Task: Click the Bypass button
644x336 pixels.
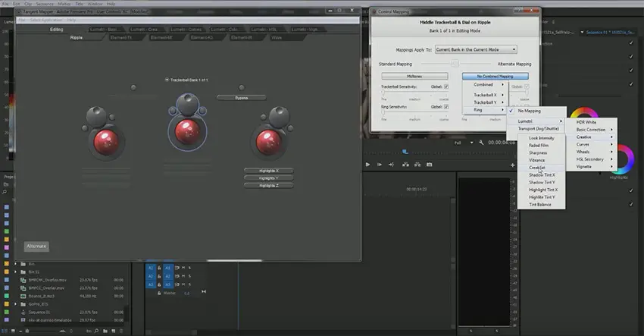Action: point(242,98)
